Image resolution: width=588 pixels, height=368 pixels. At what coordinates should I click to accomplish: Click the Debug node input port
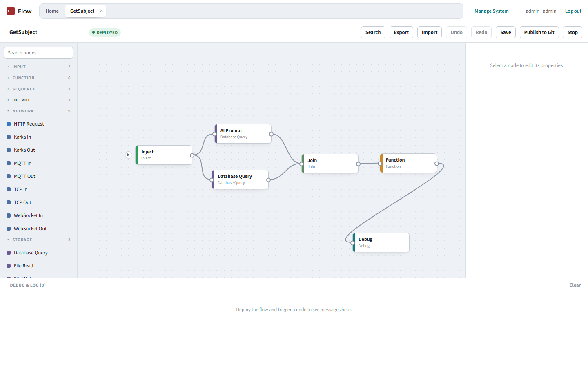(x=353, y=243)
